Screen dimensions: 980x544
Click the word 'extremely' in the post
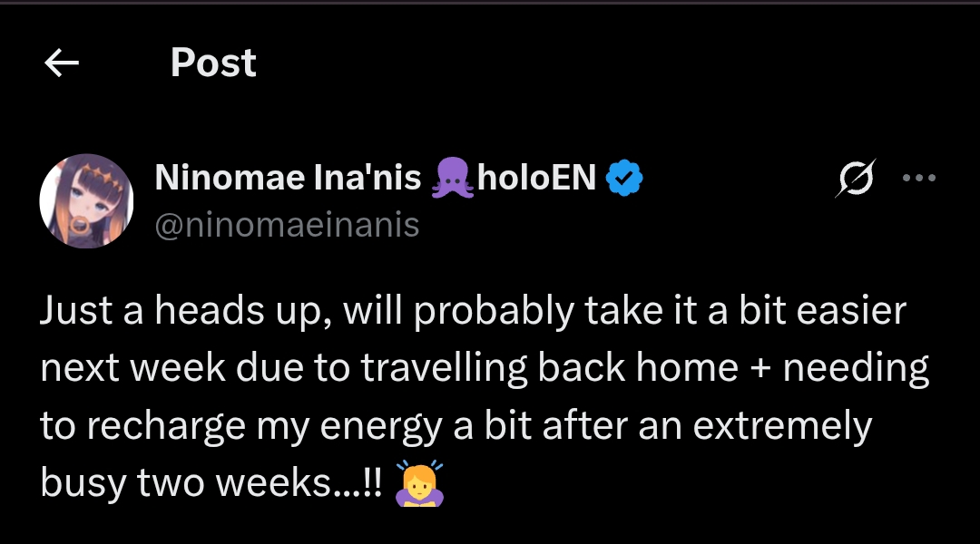(x=782, y=426)
